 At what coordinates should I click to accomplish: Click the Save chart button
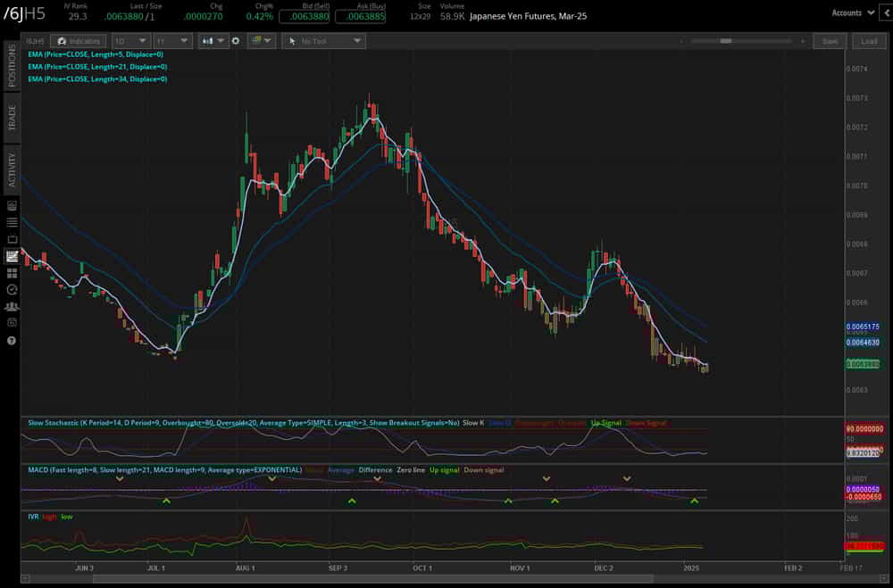pos(830,40)
